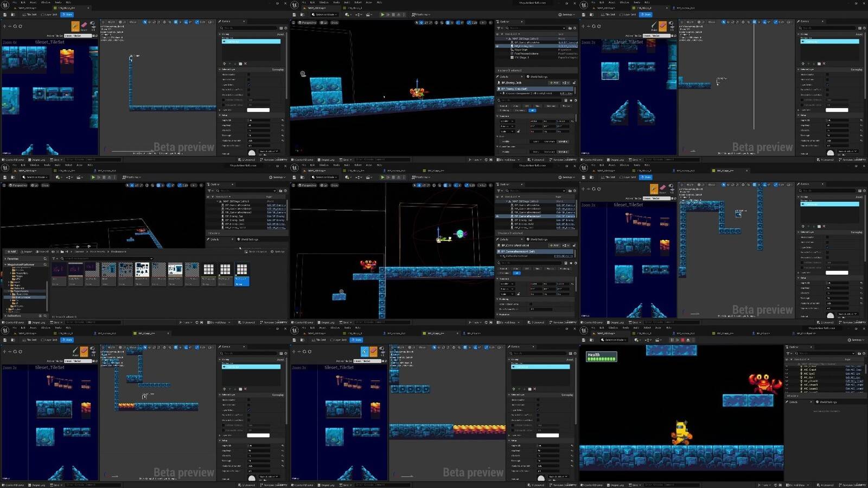Screen dimensions: 868x488
Task: Open the Tools menu in the Zoom 4x tile editor
Action: (x=58, y=2)
